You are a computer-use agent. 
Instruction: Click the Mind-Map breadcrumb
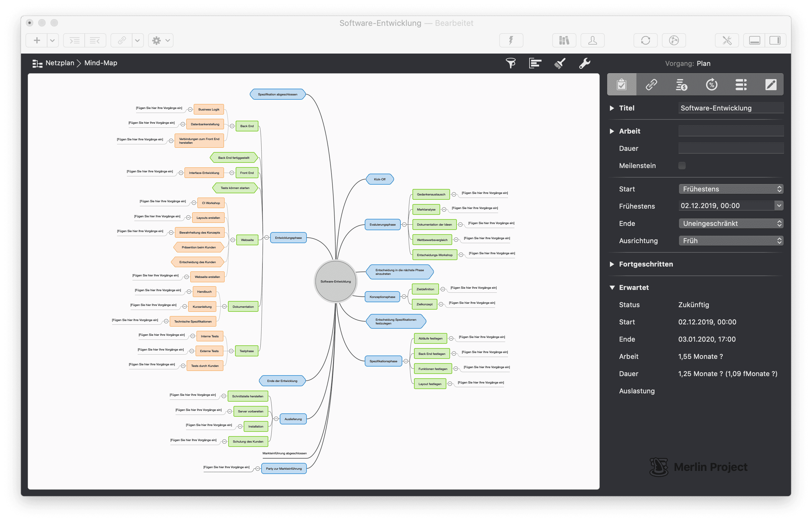click(x=101, y=63)
